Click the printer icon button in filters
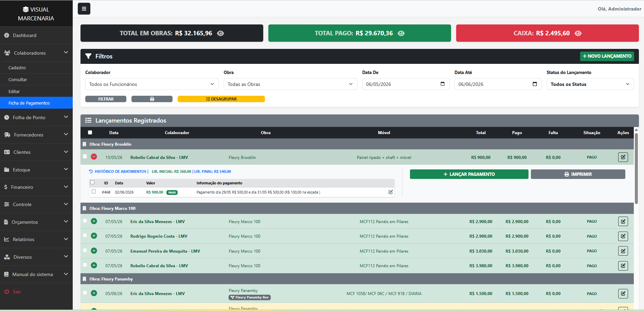 point(152,99)
